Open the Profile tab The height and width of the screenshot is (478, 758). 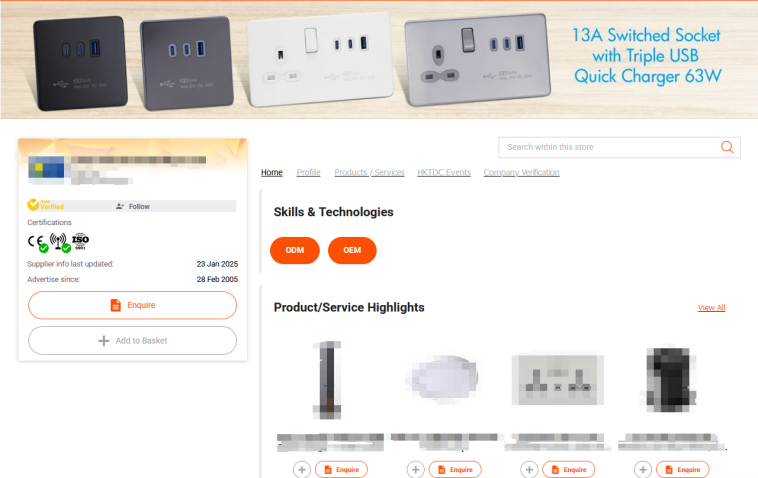coord(308,173)
